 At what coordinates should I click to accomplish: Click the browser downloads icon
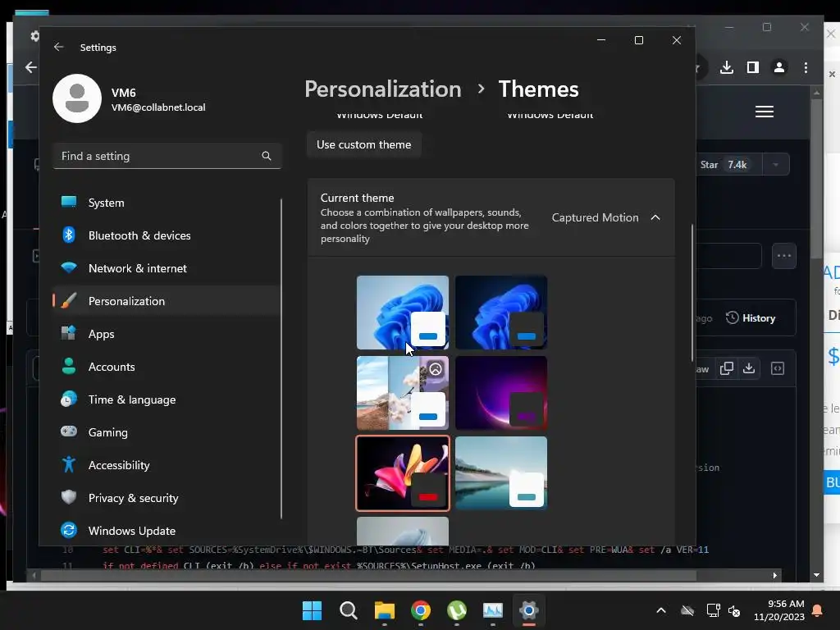coord(727,67)
